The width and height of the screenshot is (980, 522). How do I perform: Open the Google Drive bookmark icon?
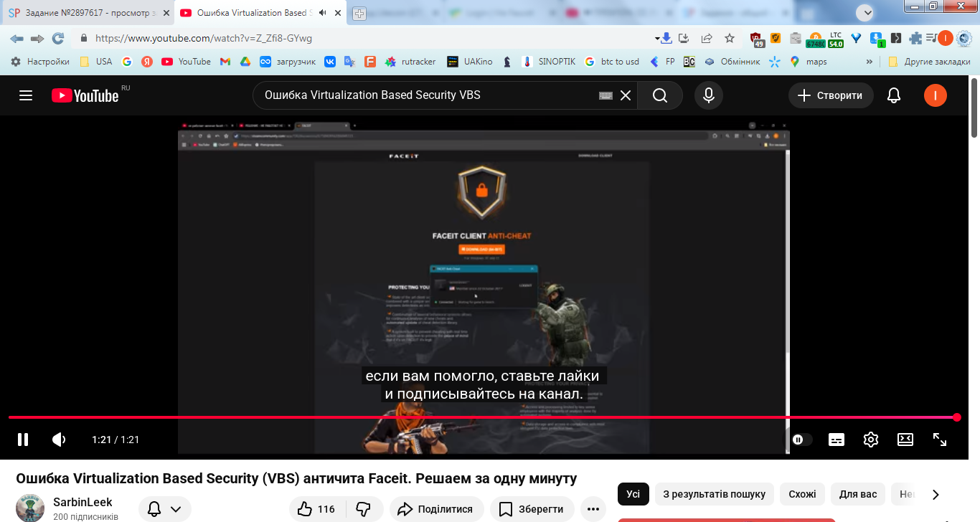point(245,62)
